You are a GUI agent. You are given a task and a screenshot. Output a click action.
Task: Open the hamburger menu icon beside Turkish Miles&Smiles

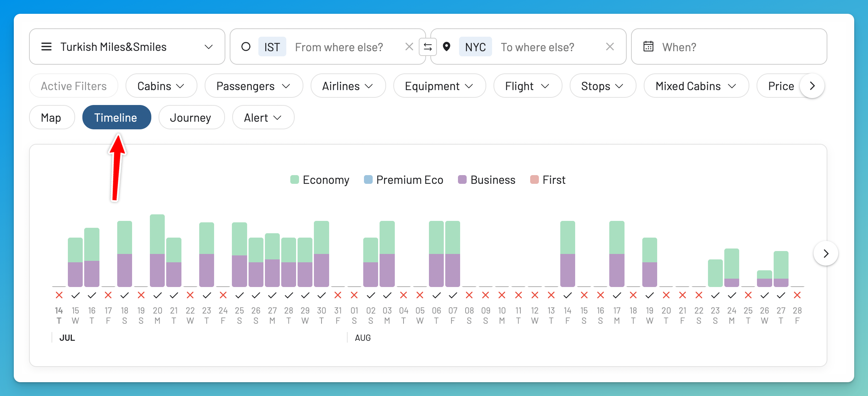pos(46,47)
